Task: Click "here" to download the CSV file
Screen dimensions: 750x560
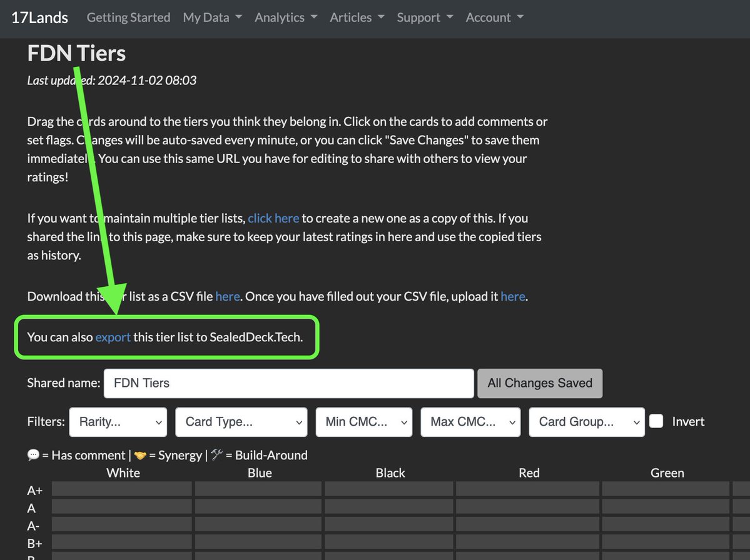Action: point(228,296)
